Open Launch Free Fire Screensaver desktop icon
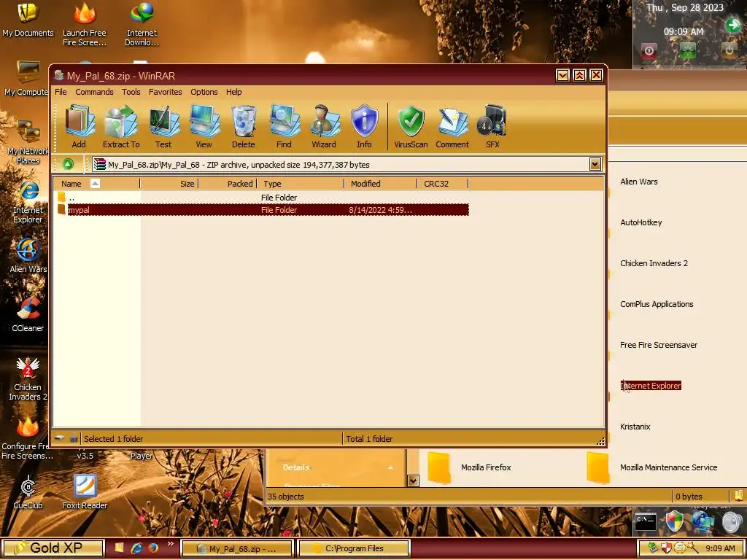The height and width of the screenshot is (560, 747). pyautogui.click(x=85, y=24)
